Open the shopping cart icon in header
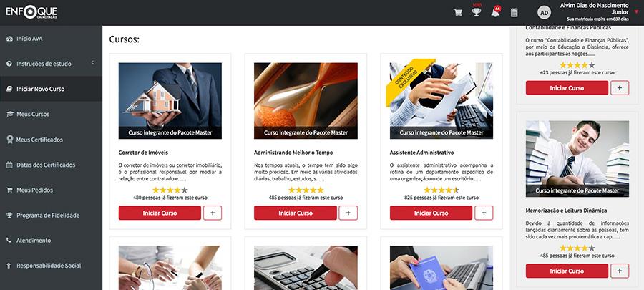Screen dimensions: 644x290 coord(457,12)
